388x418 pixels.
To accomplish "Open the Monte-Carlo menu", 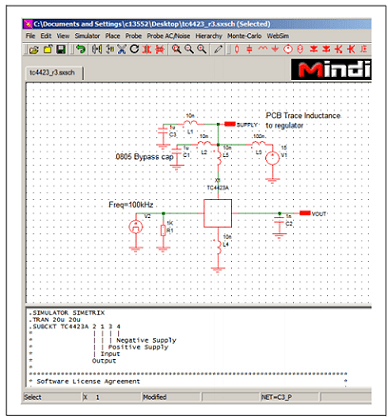I will (244, 36).
